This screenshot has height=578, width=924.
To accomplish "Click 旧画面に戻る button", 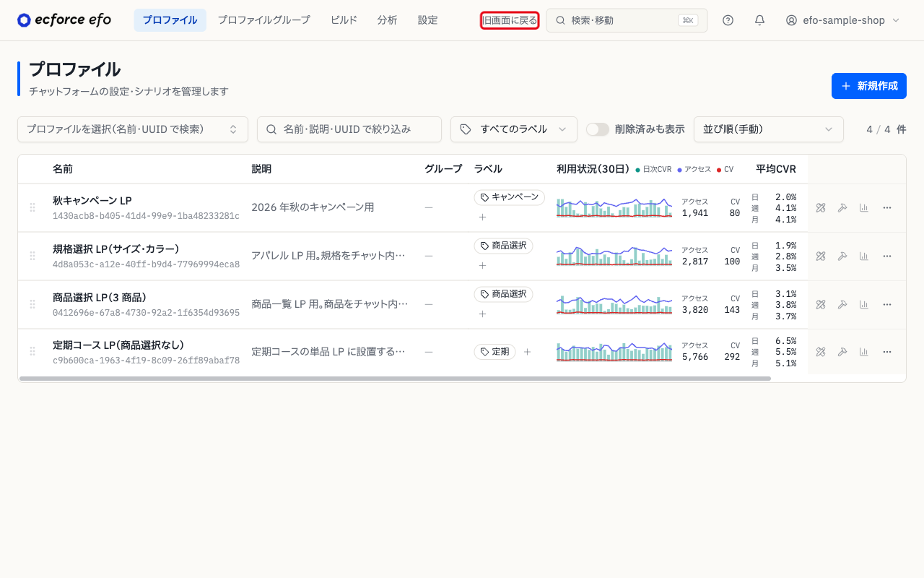I will (510, 20).
